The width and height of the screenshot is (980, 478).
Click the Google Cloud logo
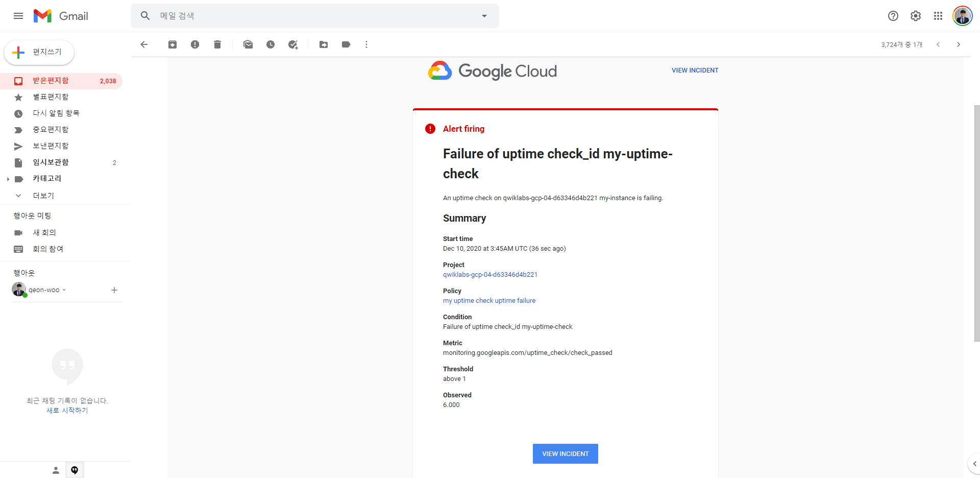tap(493, 71)
